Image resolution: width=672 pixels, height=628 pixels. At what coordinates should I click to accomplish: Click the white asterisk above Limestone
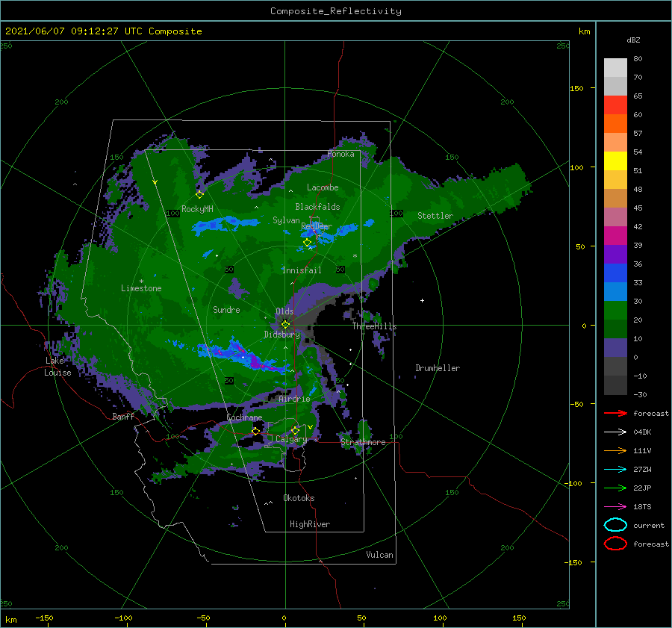click(141, 282)
